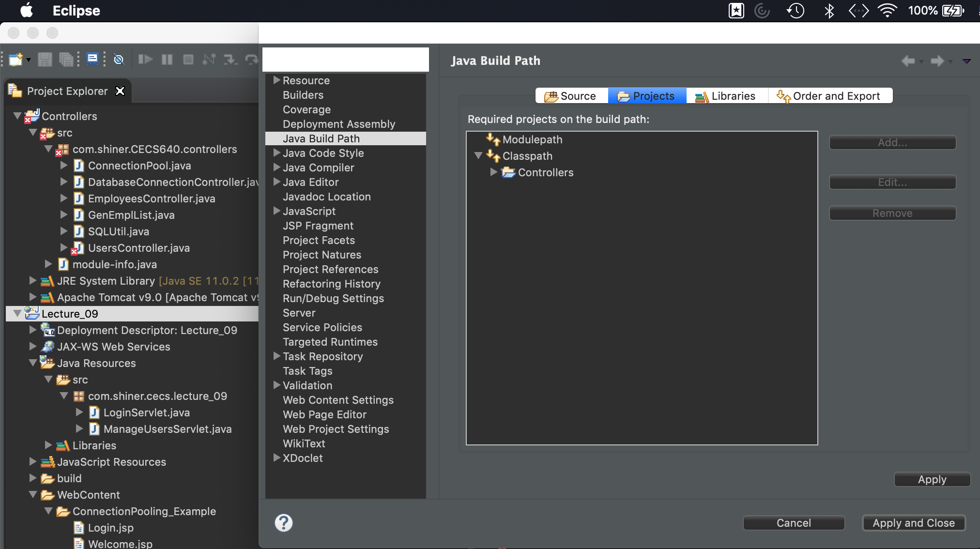980x549 pixels.
Task: Click the Apply button
Action: [932, 480]
